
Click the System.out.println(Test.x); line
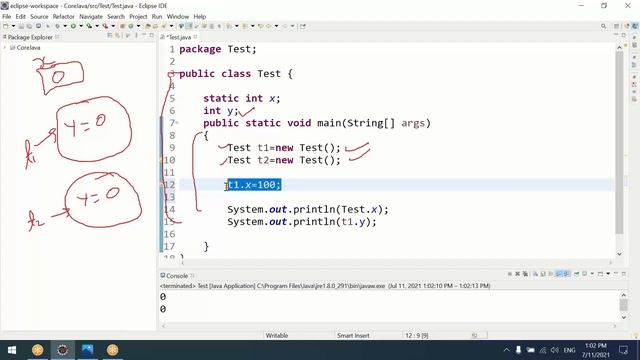pyautogui.click(x=308, y=210)
